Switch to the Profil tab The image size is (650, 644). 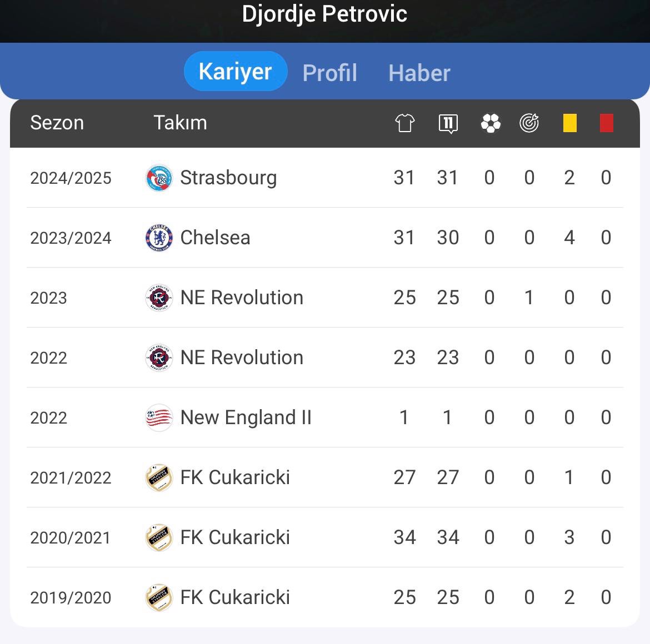click(x=329, y=73)
